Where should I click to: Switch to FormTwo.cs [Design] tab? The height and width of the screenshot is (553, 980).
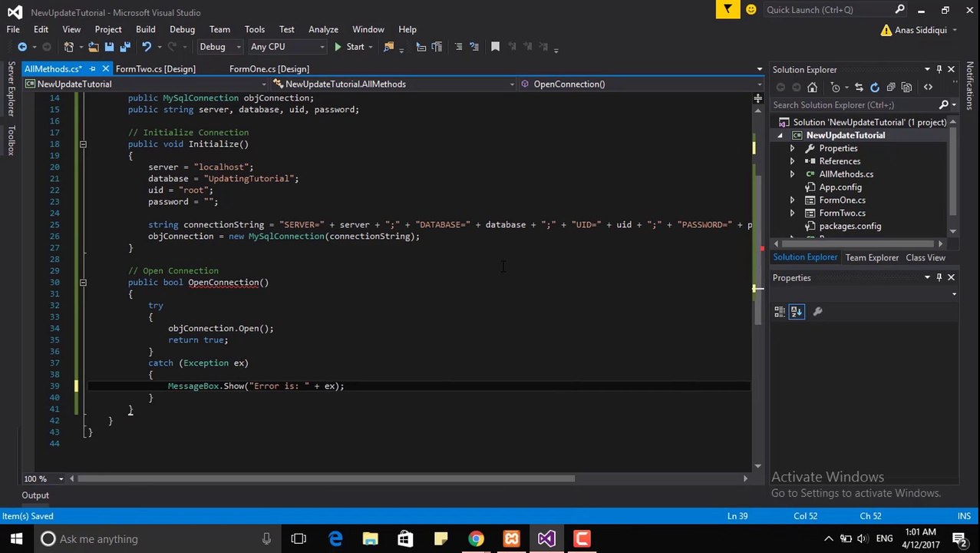pos(155,69)
